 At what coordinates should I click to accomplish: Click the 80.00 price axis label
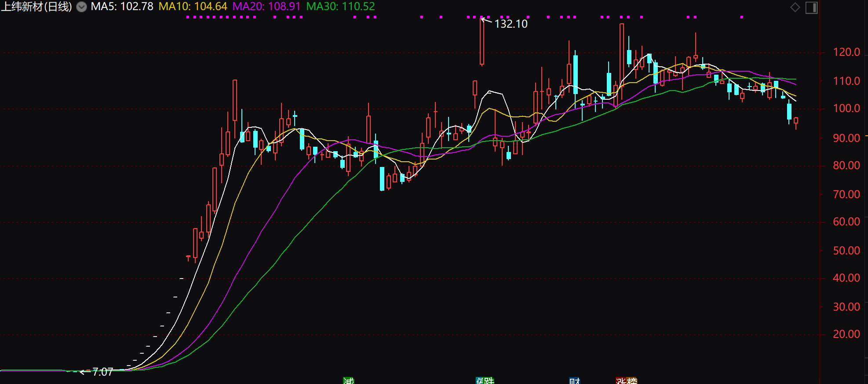click(846, 166)
